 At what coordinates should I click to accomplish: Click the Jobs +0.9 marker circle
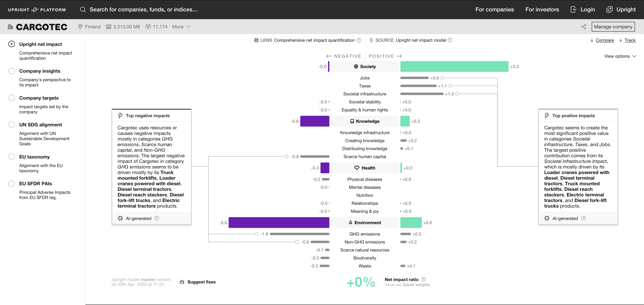coord(442,78)
